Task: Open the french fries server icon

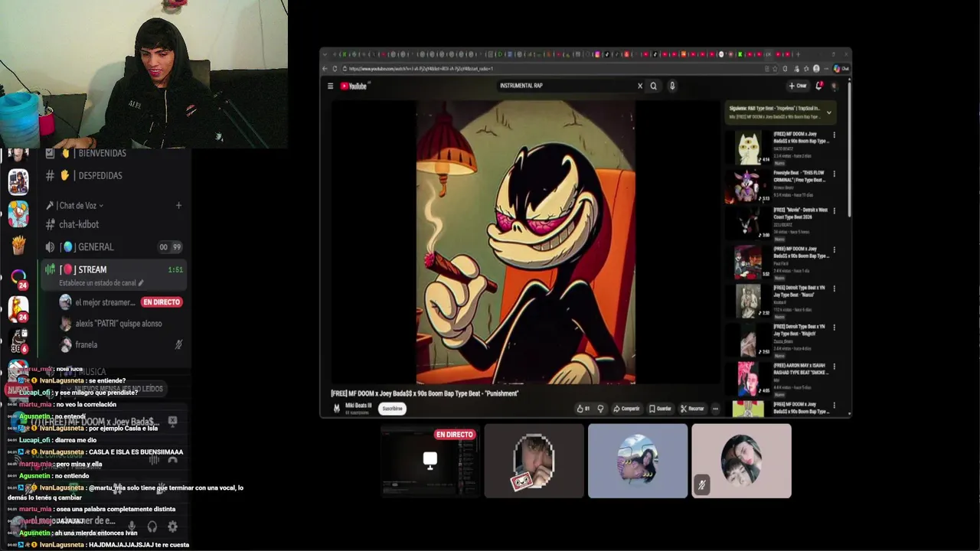Action: 18,245
